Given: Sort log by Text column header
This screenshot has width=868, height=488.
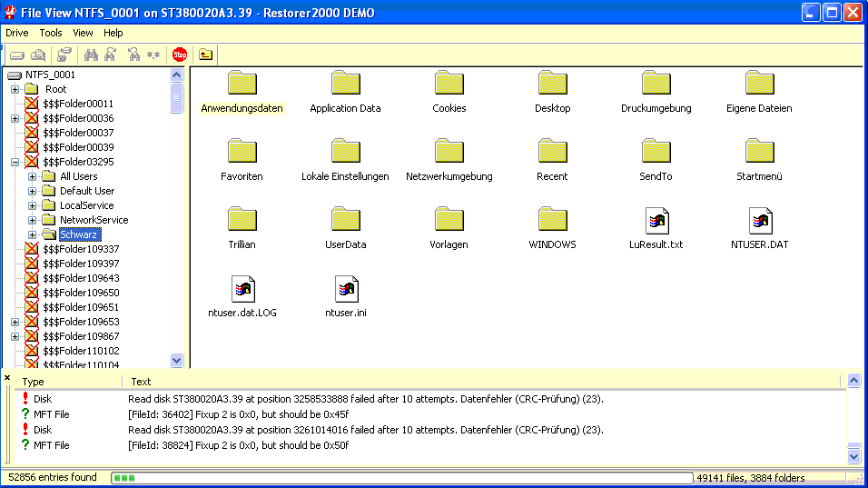Looking at the screenshot, I should [481, 382].
